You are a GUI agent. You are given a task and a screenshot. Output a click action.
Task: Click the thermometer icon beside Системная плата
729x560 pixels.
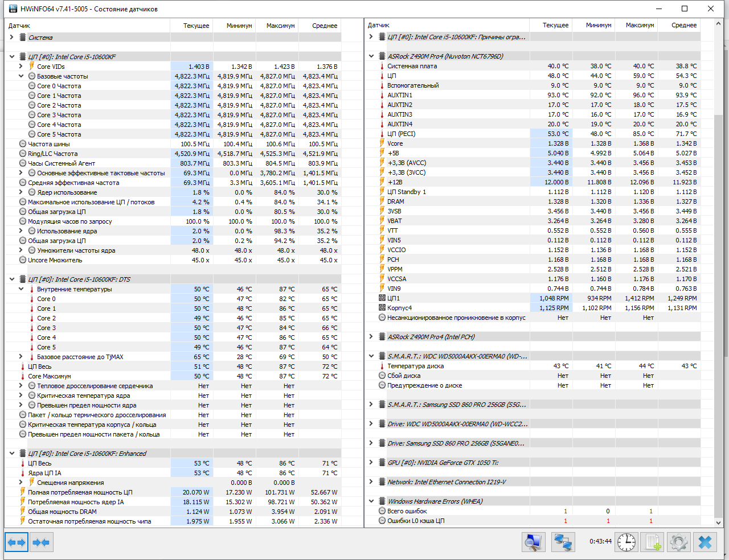pyautogui.click(x=382, y=66)
